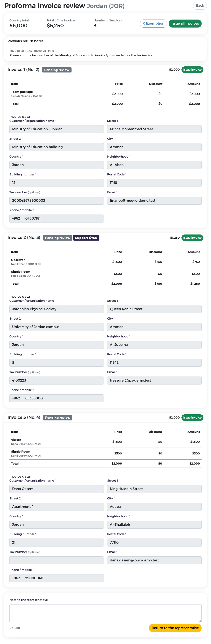211x644 pixels.
Task: Click the Team package item row
Action: point(105,94)
